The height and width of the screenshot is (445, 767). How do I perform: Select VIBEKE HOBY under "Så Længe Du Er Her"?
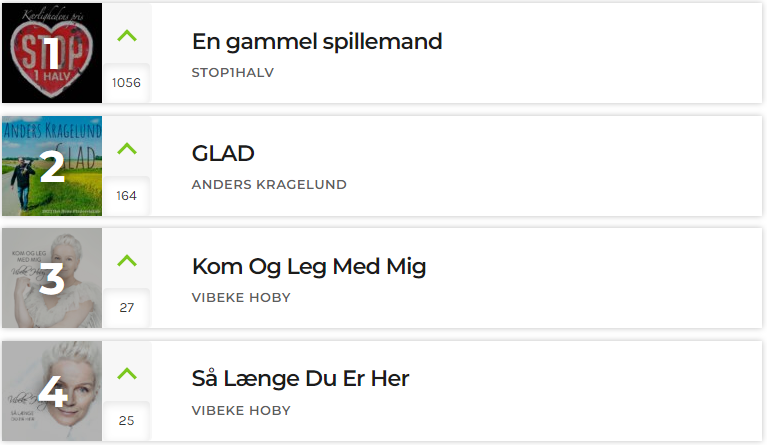pyautogui.click(x=241, y=410)
